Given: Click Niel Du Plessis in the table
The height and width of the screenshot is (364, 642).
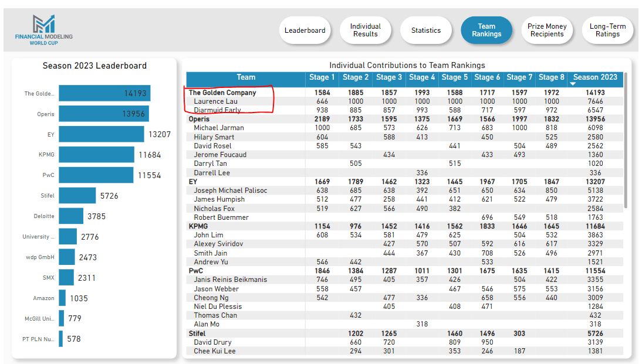Looking at the screenshot, I should [218, 307].
